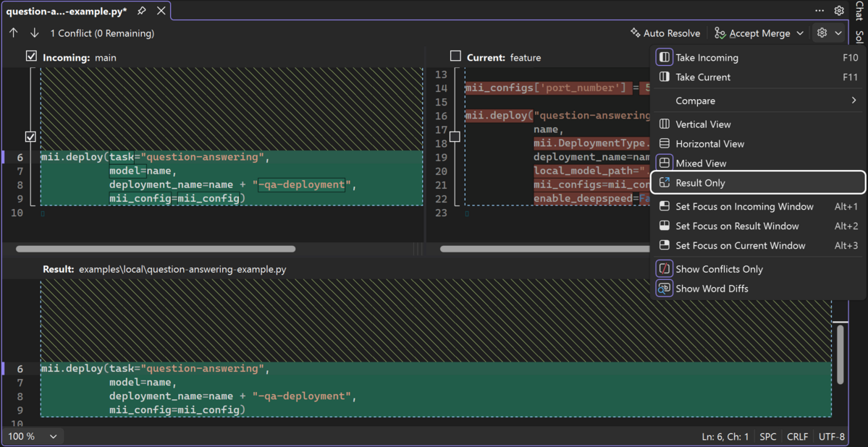Image resolution: width=868 pixels, height=447 pixels.
Task: Toggle Show Word Diffs
Action: coord(758,288)
